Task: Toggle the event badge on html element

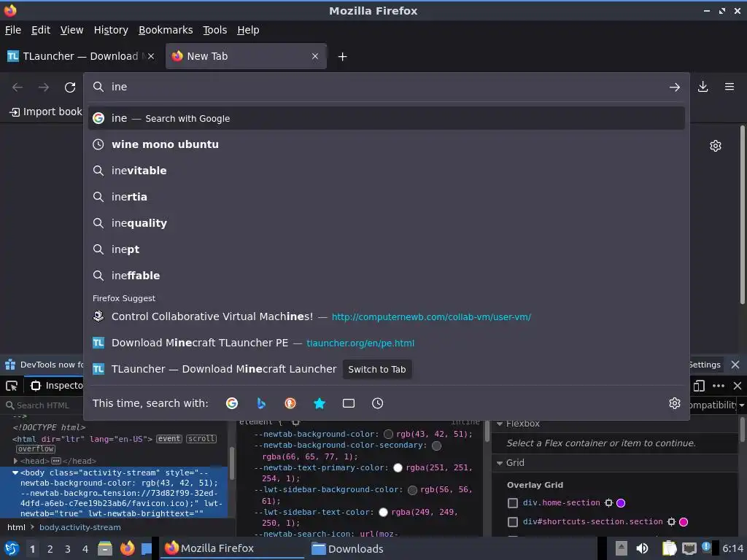Action: pos(169,438)
